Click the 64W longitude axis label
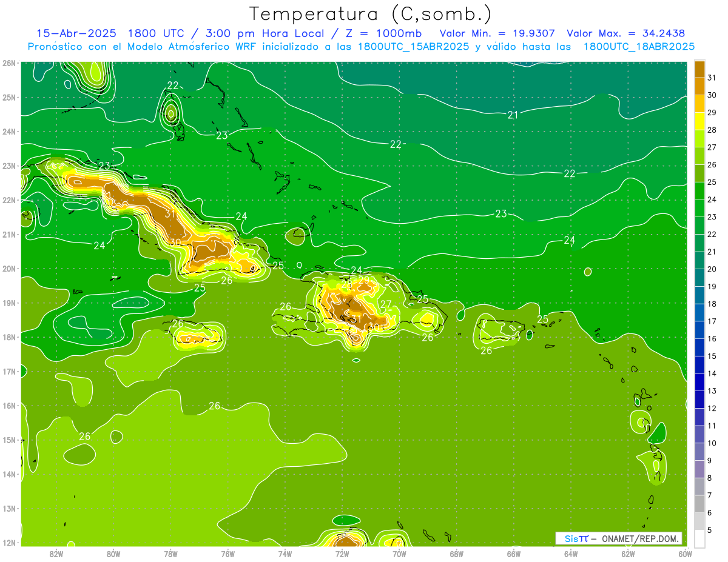Image resolution: width=728 pixels, height=562 pixels. 571,553
